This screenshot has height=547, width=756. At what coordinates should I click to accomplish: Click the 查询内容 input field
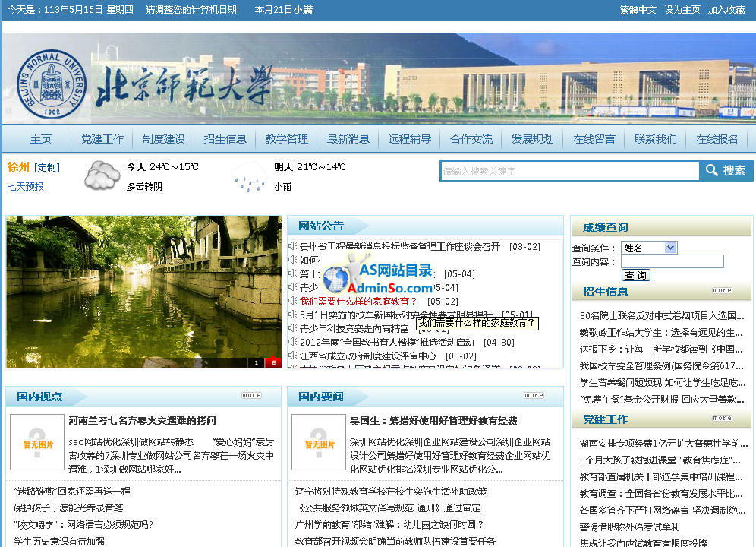click(672, 261)
